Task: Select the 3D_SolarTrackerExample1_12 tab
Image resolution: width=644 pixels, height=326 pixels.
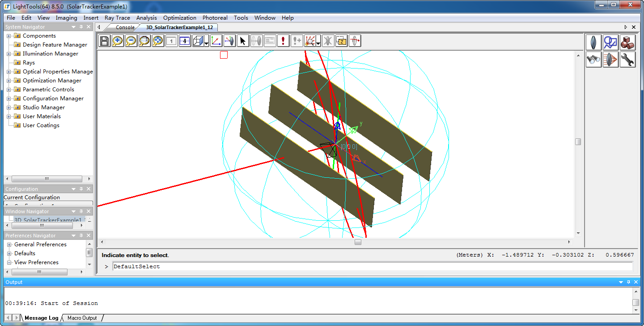Action: [179, 27]
